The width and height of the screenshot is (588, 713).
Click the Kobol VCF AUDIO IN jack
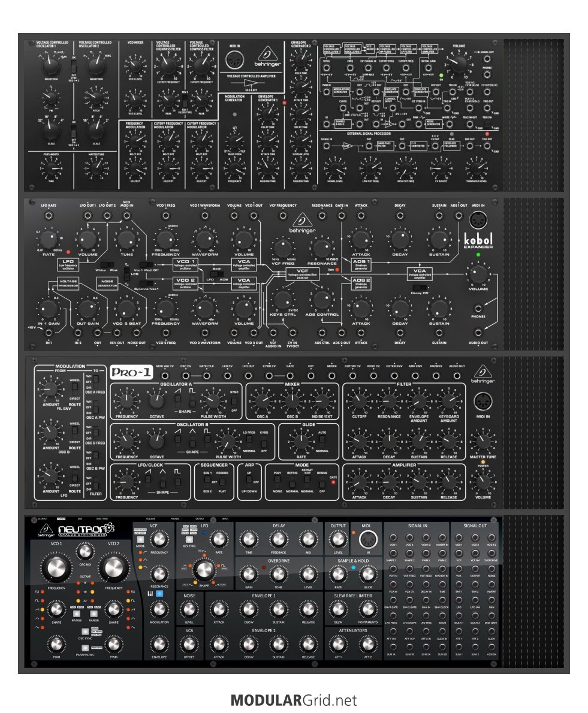point(273,333)
